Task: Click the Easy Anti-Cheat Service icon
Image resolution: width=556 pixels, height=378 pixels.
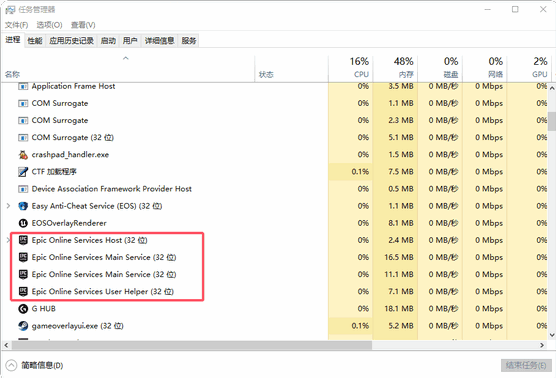Action: point(23,206)
